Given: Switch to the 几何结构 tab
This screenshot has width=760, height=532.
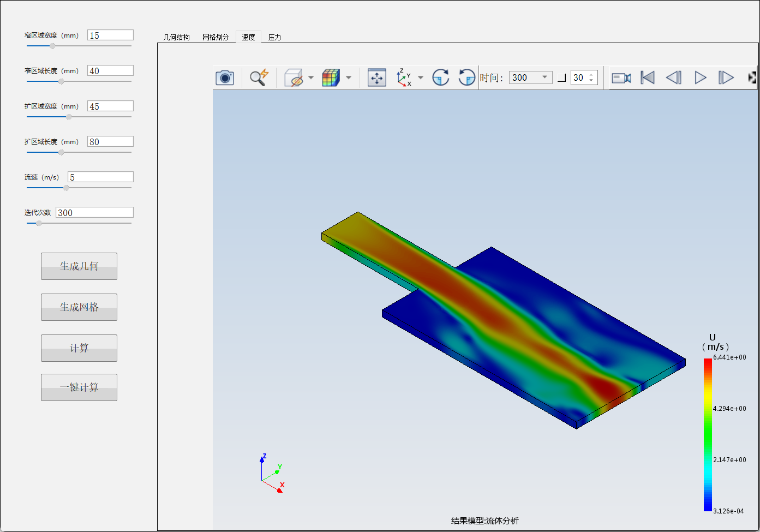Looking at the screenshot, I should pyautogui.click(x=177, y=37).
